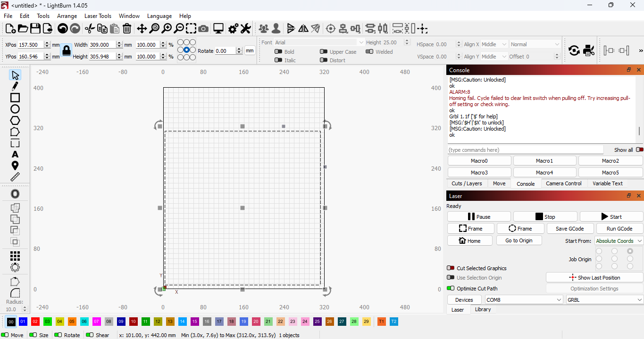Select the Ellipse drawing tool
This screenshot has width=644, height=339.
point(15,109)
